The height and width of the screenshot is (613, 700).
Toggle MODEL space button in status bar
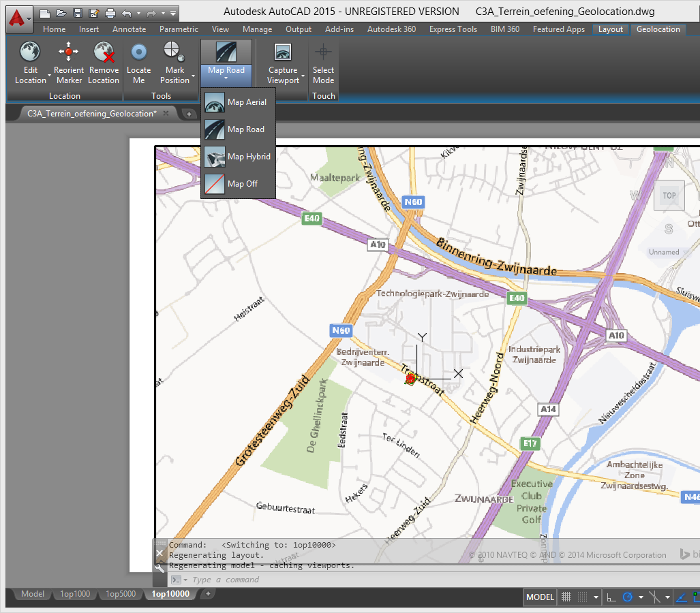click(541, 597)
